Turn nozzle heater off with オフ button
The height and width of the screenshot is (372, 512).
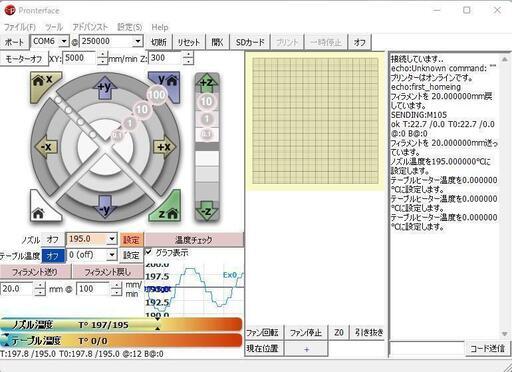53,240
